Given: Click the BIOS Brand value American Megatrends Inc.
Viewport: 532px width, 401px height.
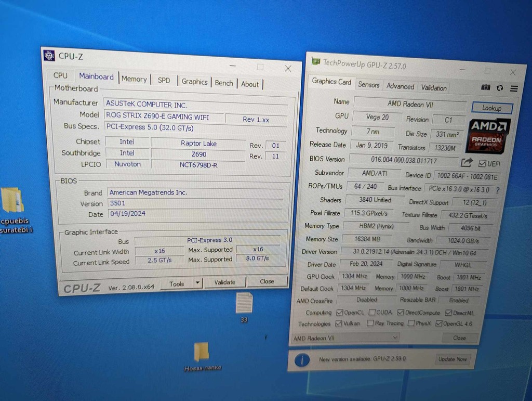Looking at the screenshot, I should click(x=195, y=192).
